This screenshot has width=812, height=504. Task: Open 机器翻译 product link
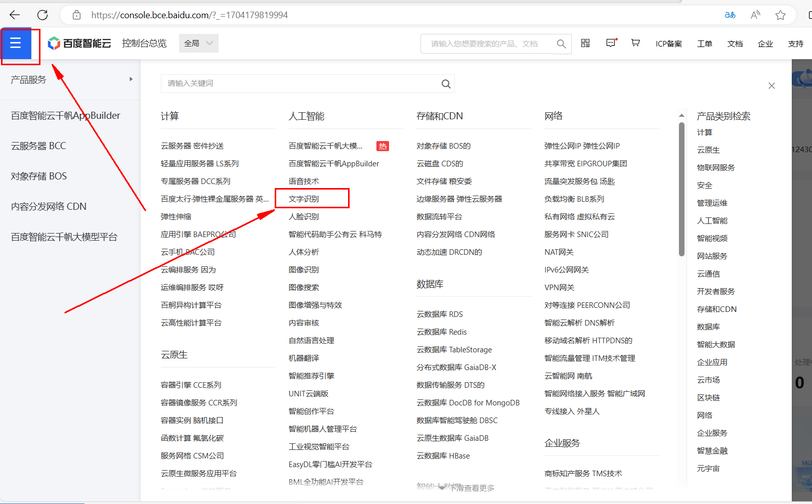(x=304, y=358)
